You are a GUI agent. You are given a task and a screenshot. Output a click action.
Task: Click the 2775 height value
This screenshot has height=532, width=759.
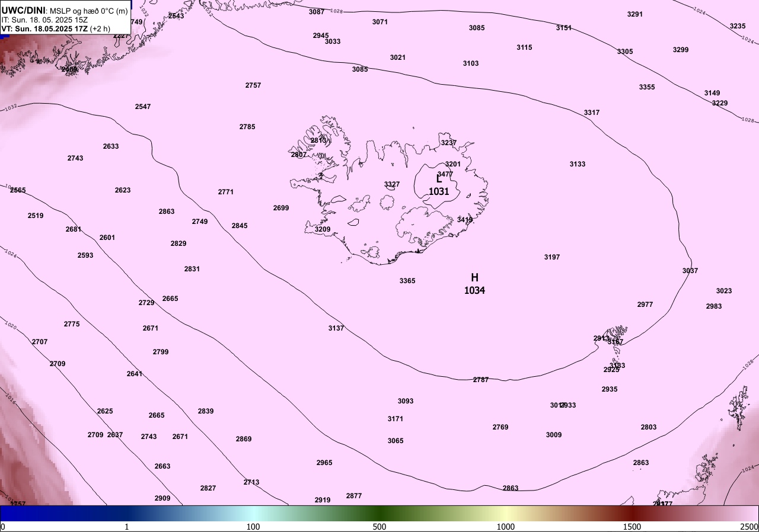(72, 324)
